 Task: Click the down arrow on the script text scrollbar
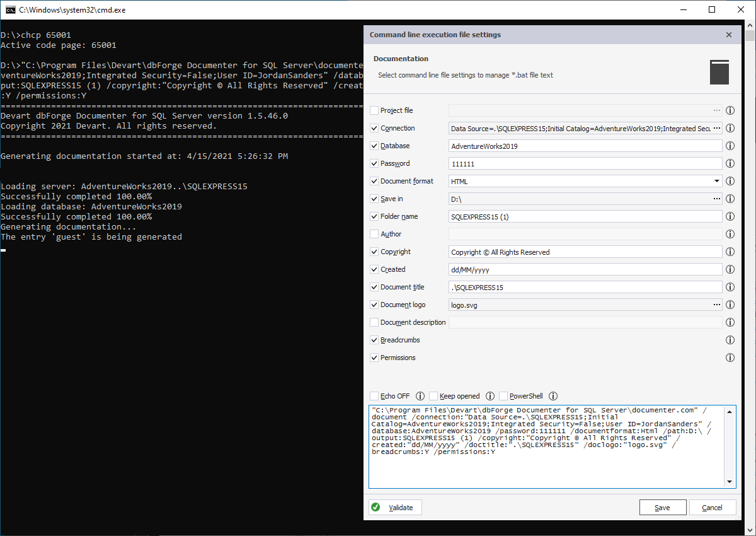click(730, 482)
